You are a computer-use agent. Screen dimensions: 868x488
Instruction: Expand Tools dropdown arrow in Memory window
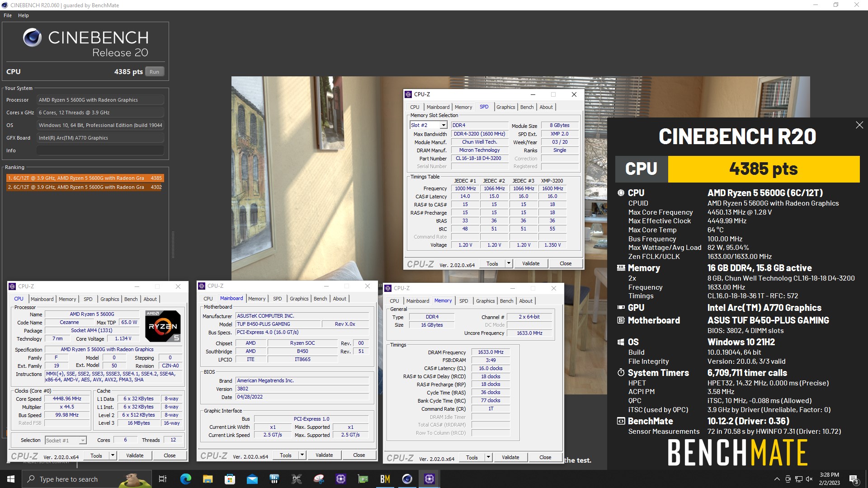(x=488, y=457)
